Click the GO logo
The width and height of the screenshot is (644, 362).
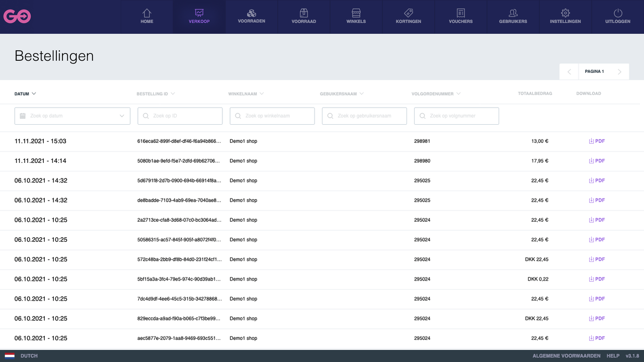point(17,16)
